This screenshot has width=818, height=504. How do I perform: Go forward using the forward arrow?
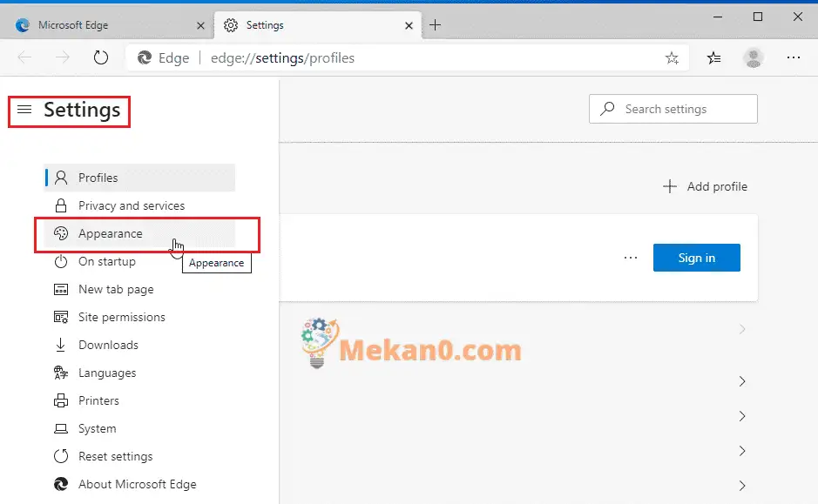coord(62,57)
